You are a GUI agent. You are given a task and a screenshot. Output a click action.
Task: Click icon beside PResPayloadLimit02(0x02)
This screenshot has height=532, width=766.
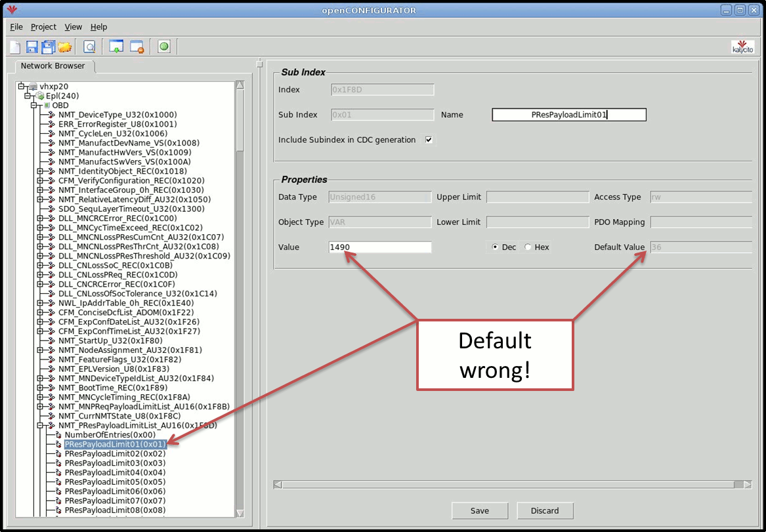pyautogui.click(x=58, y=453)
